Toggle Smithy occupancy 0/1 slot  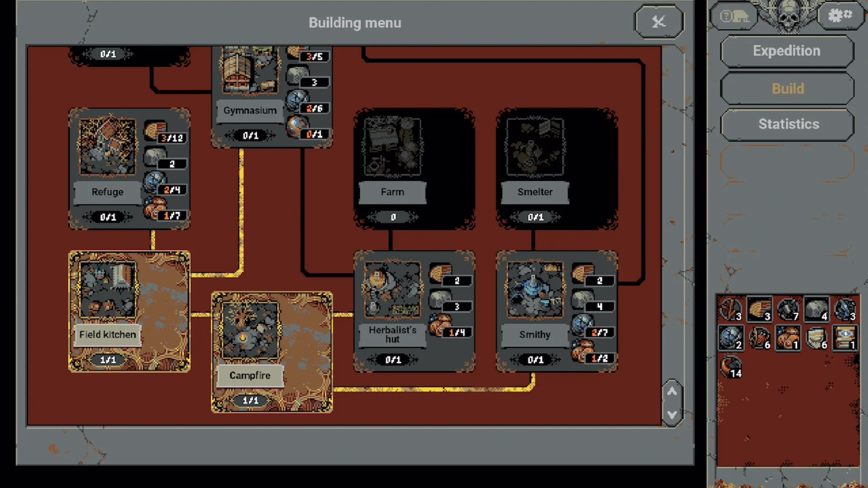tap(535, 359)
